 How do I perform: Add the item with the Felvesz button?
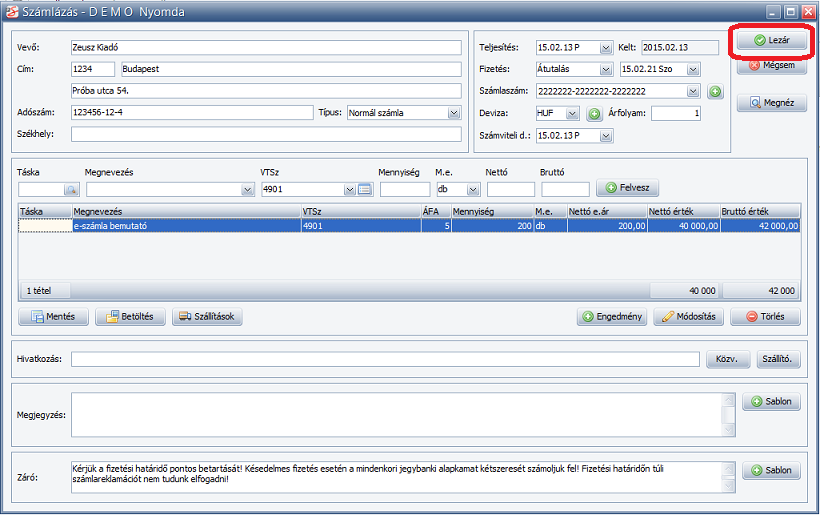pos(627,188)
